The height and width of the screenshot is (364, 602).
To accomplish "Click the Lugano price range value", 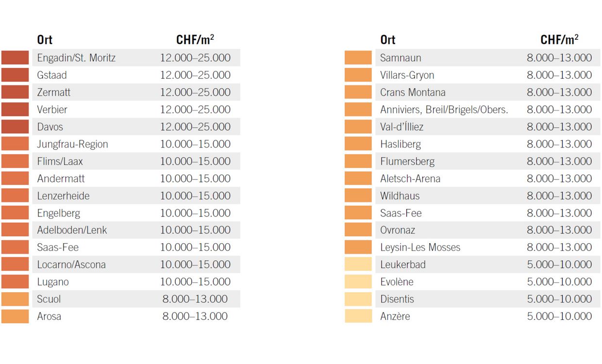I will click(195, 282).
